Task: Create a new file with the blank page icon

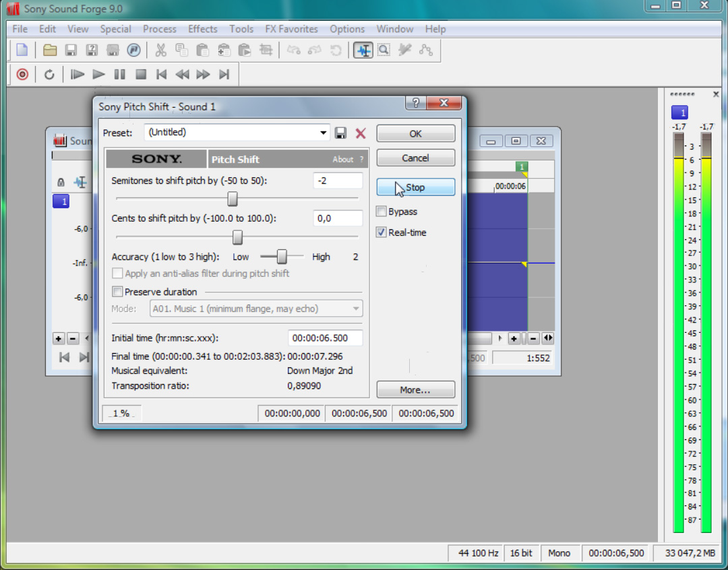Action: coord(22,51)
